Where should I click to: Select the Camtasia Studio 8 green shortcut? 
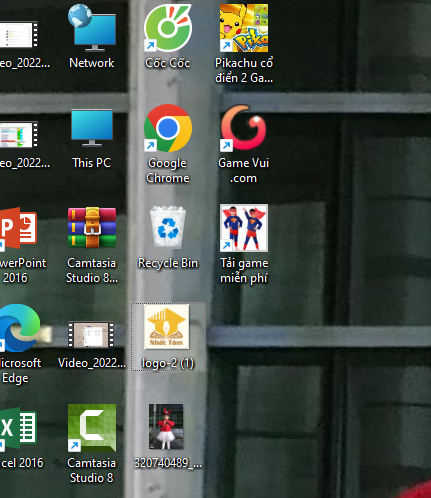(92, 428)
